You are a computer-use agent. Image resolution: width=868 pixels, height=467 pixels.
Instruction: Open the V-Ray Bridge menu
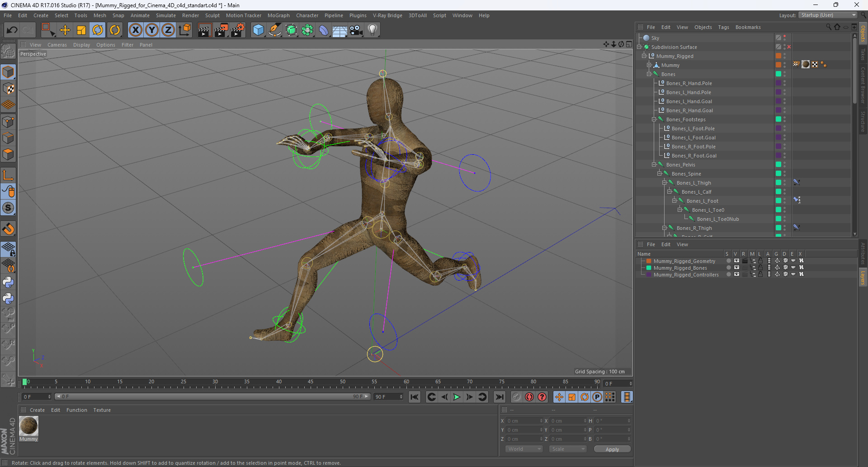click(387, 15)
